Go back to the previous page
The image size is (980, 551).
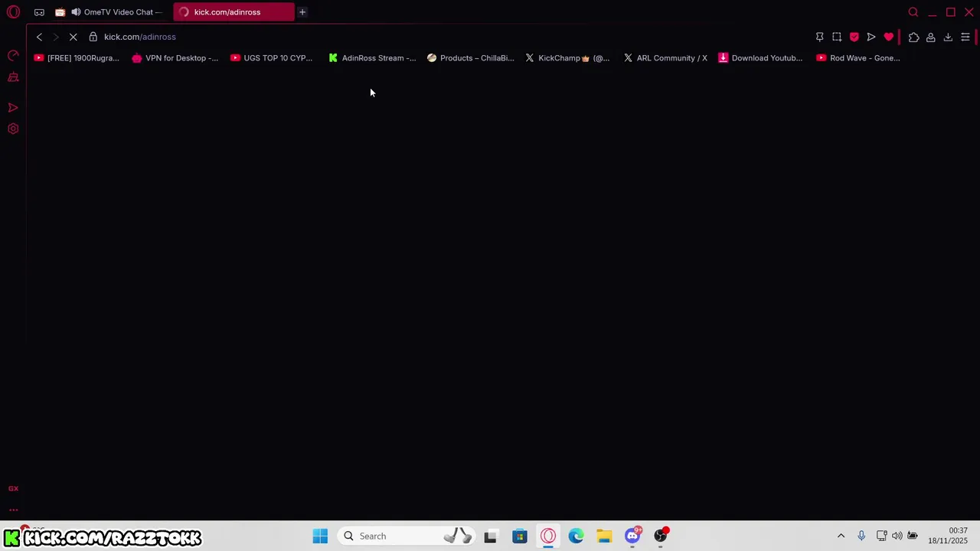[39, 37]
